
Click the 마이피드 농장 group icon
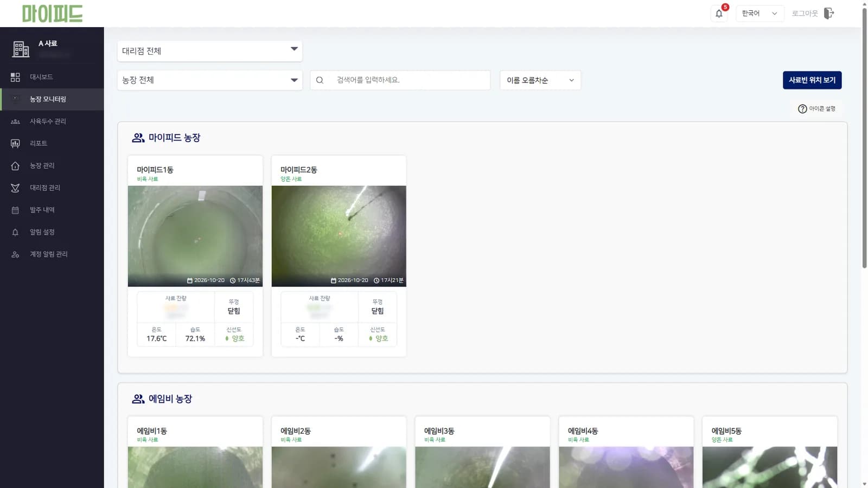(138, 138)
